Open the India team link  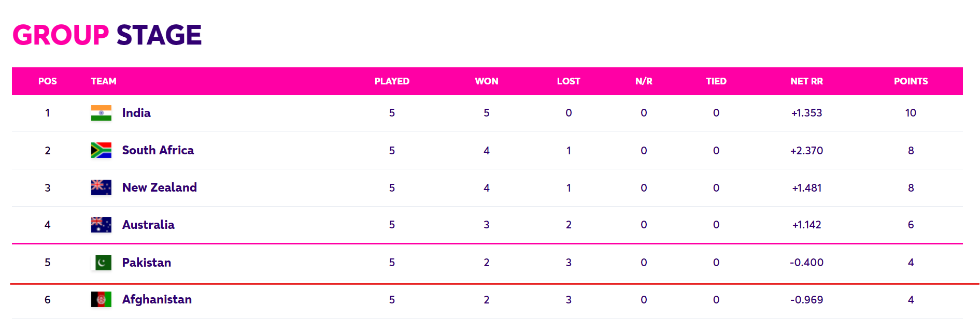(136, 113)
